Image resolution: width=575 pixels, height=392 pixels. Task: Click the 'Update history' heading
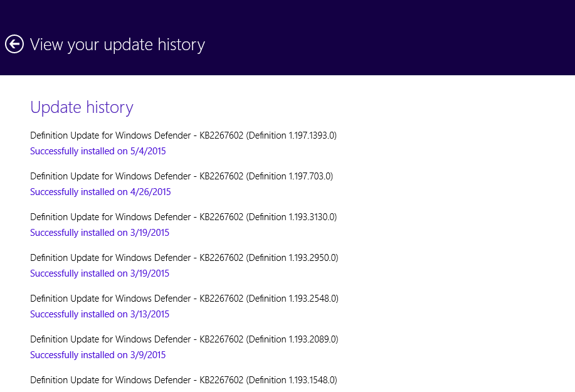click(82, 107)
